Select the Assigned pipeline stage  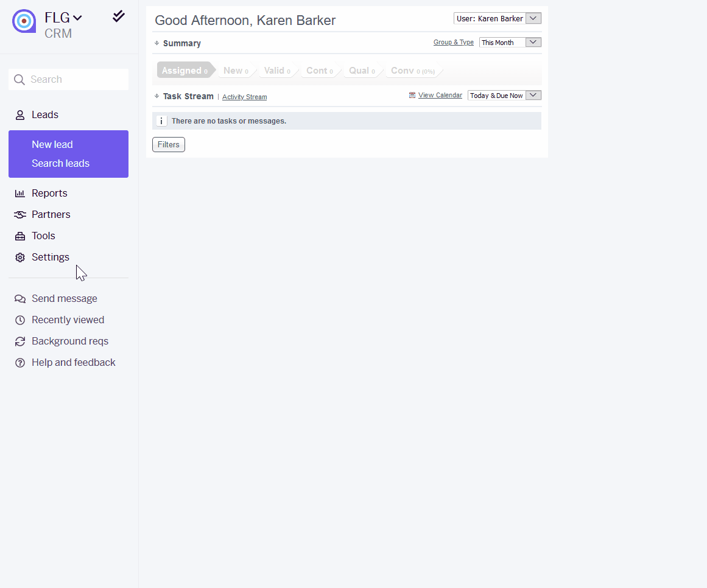185,71
